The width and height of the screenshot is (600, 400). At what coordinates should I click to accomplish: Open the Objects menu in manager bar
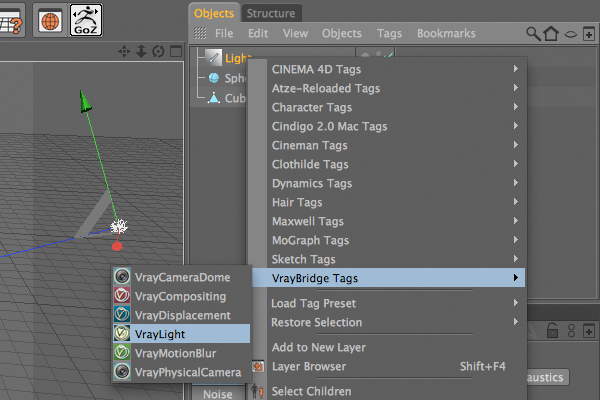click(342, 34)
